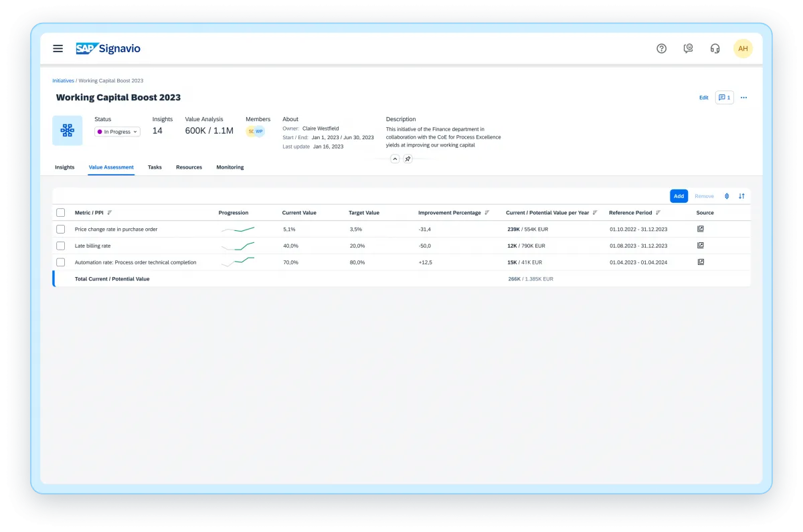Click the SAP Signavio logo
The width and height of the screenshot is (803, 532).
(x=108, y=48)
